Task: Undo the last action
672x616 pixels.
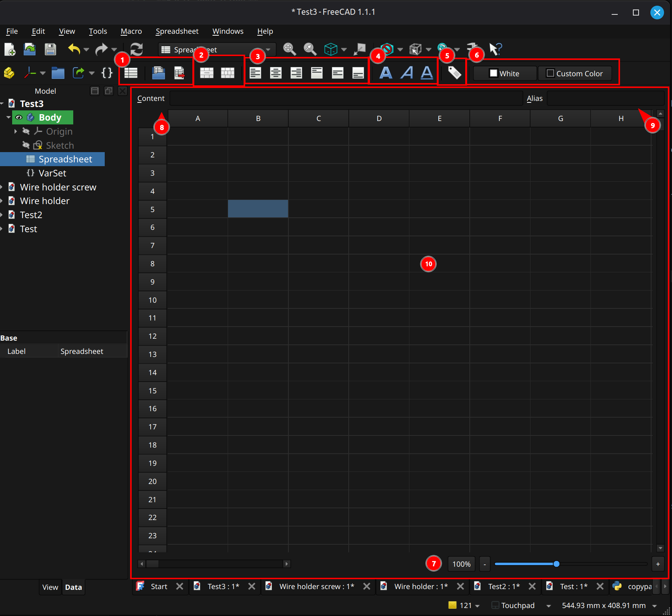Action: (74, 49)
